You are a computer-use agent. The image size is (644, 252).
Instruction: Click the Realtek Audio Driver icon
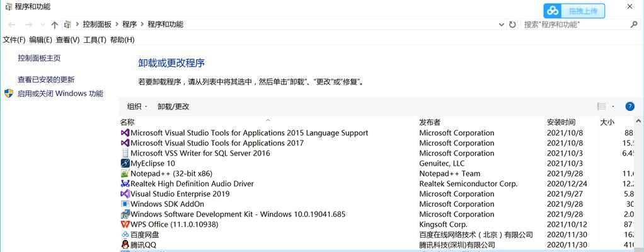coord(125,184)
